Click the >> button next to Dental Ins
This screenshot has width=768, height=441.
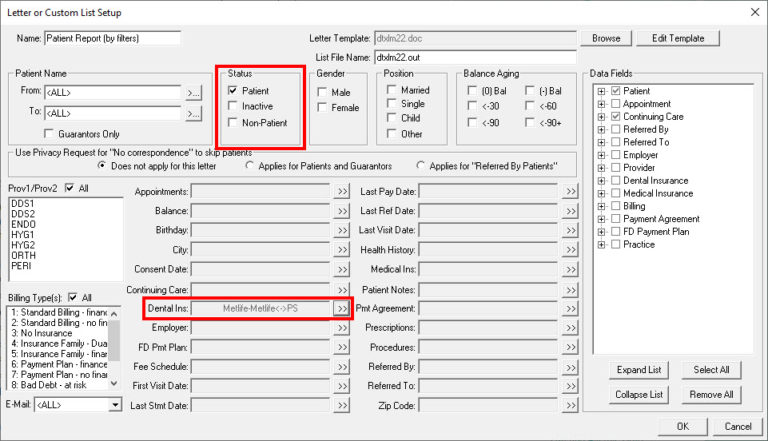click(342, 308)
